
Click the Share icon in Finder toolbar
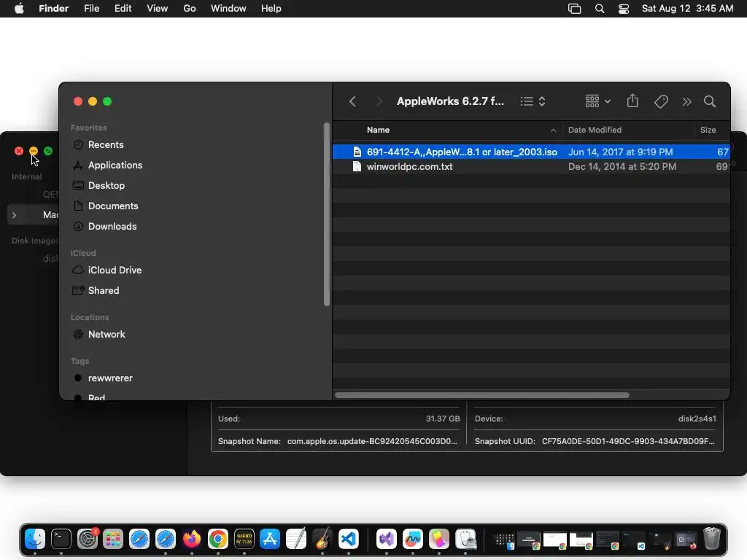coord(632,101)
